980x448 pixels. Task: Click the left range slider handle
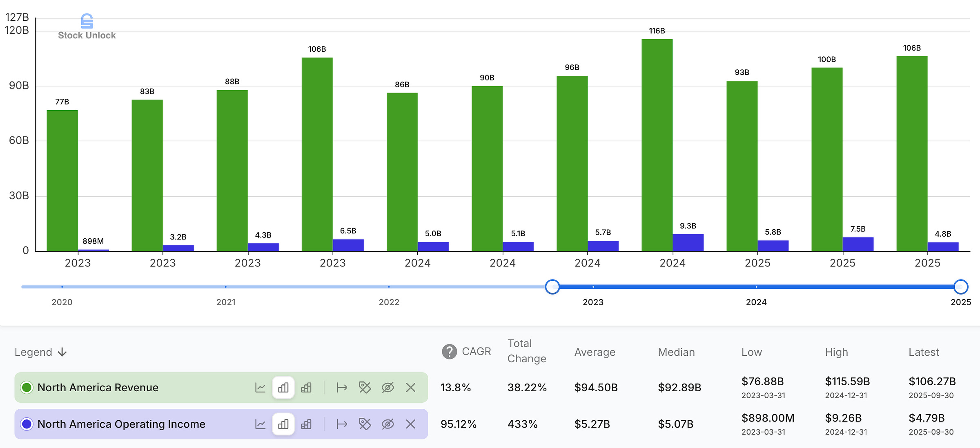[552, 287]
